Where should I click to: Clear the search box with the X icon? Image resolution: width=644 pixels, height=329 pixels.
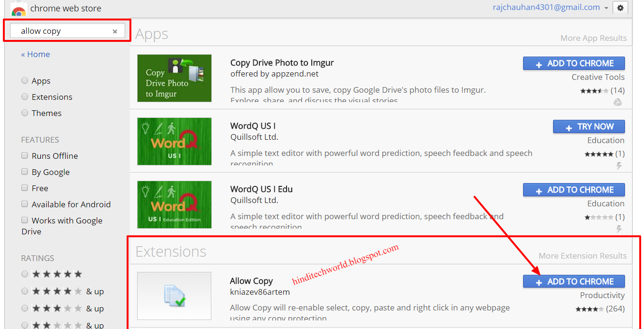tap(115, 31)
